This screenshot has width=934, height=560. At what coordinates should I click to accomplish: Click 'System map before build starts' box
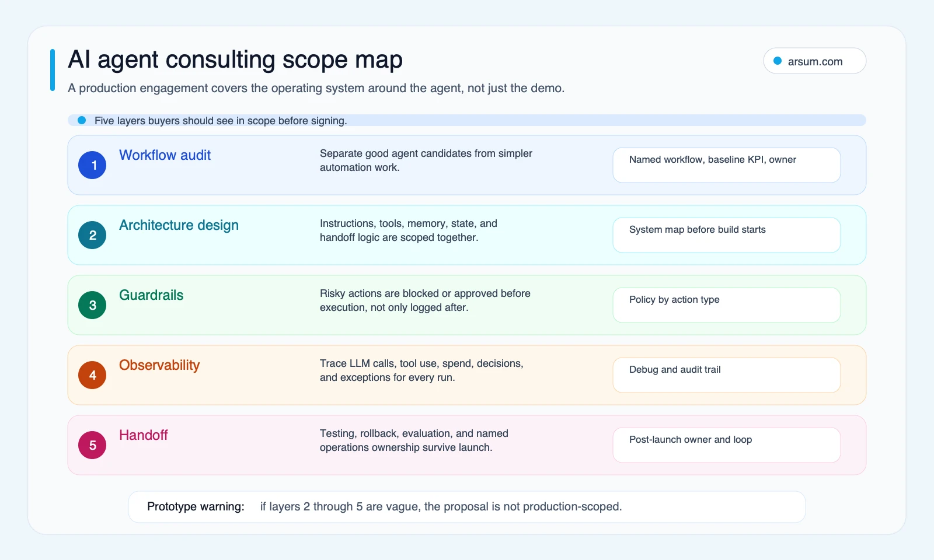(726, 235)
